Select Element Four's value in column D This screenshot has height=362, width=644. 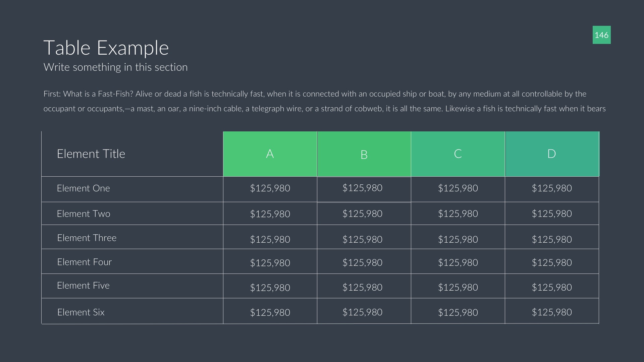pyautogui.click(x=552, y=262)
